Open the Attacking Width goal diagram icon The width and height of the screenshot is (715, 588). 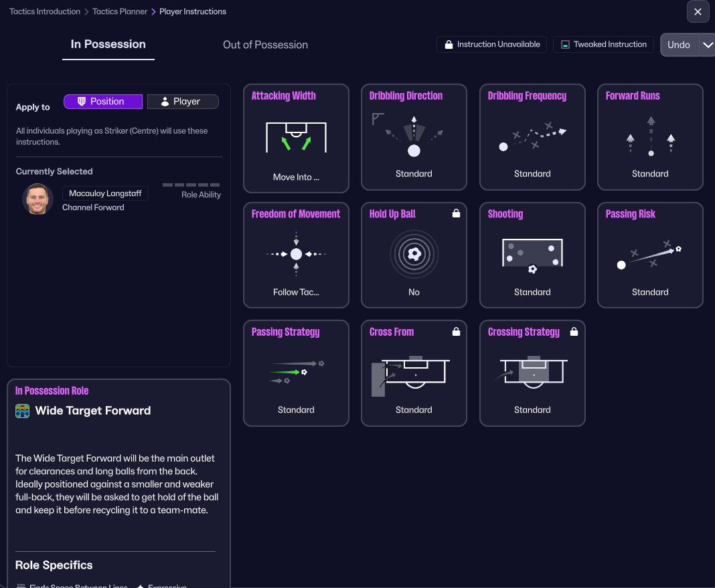click(x=296, y=137)
